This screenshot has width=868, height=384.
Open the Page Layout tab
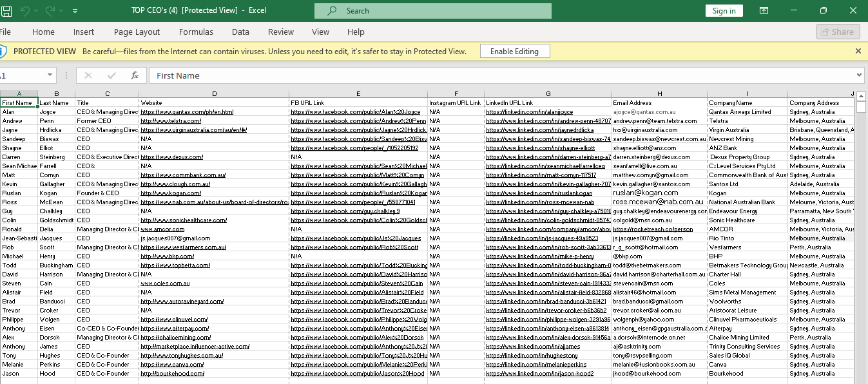coord(137,32)
